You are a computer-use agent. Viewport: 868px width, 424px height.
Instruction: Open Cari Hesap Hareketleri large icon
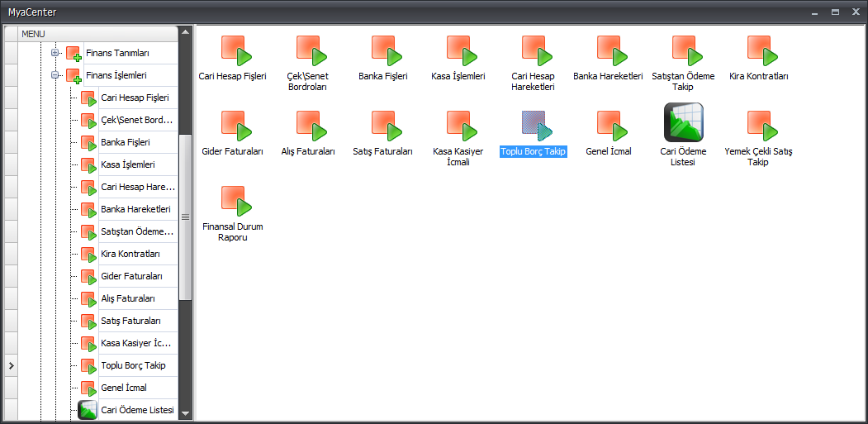(x=538, y=50)
